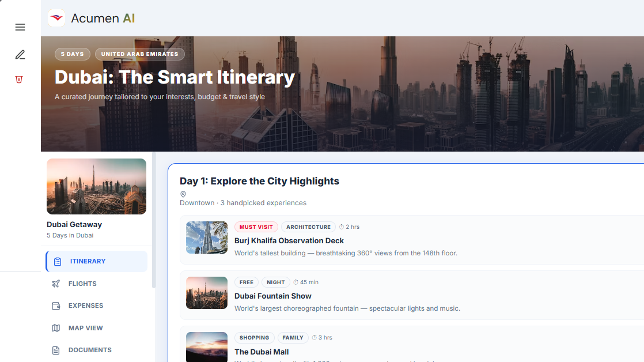Select the Itinerary tab
This screenshot has height=362, width=644.
(x=97, y=261)
